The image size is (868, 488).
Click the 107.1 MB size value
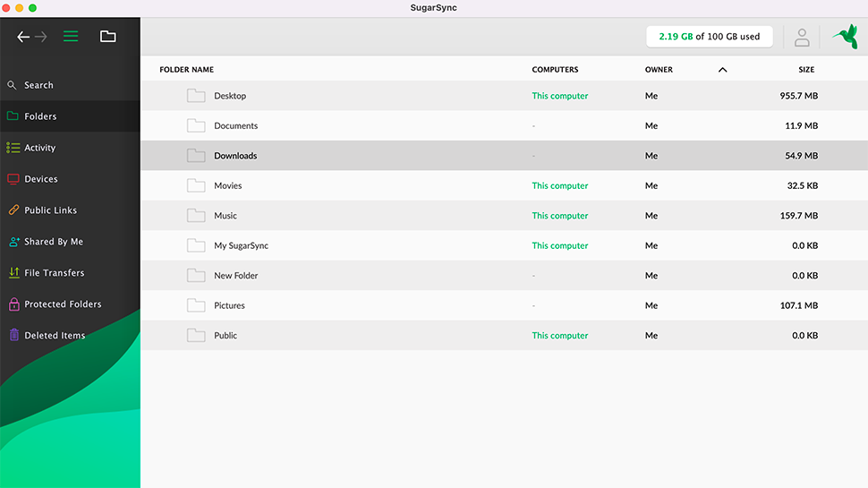pyautogui.click(x=799, y=305)
